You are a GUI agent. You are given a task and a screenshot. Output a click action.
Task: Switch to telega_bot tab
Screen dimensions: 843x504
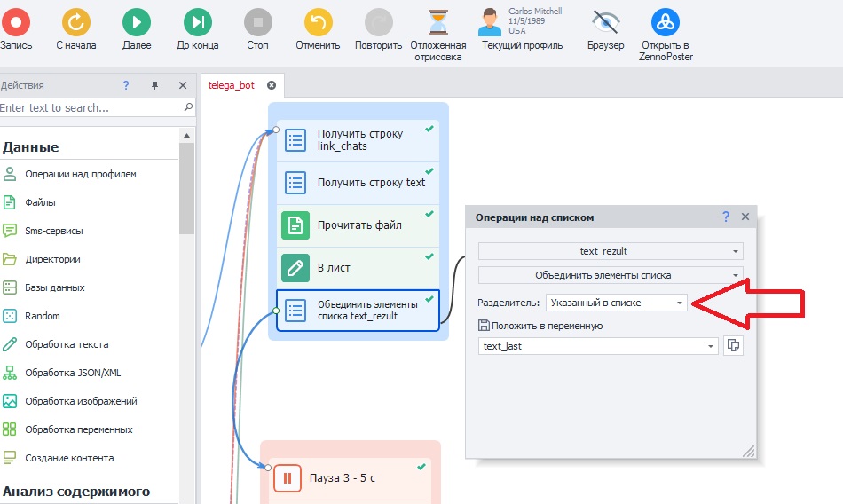(232, 85)
